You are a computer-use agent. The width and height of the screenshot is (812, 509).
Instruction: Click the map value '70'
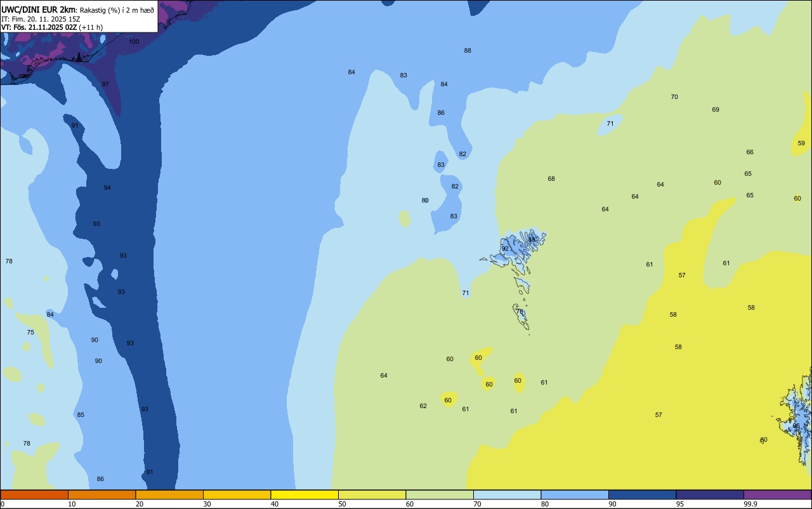[674, 97]
